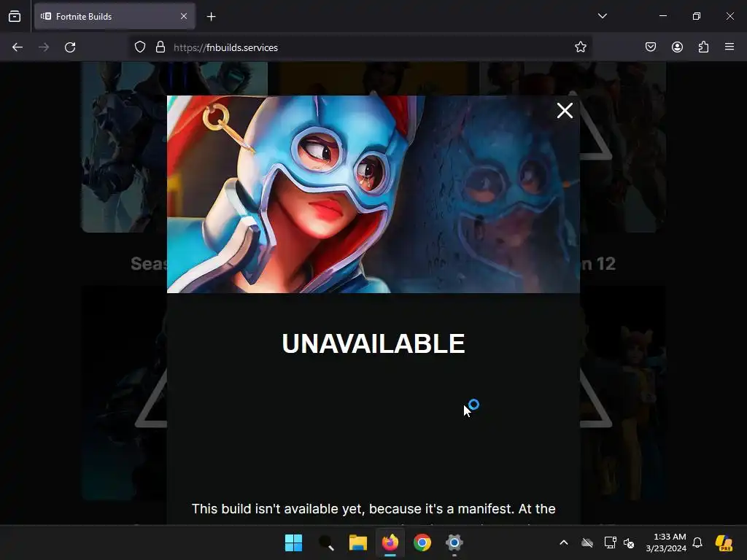Open Copilot preview icon
Image resolution: width=747 pixels, height=560 pixels.
[724, 542]
